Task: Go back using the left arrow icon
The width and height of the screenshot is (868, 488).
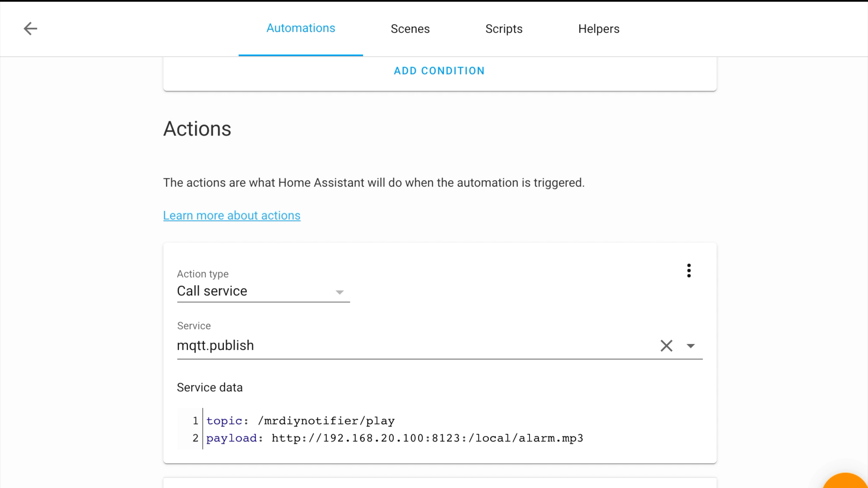Action: pyautogui.click(x=30, y=29)
